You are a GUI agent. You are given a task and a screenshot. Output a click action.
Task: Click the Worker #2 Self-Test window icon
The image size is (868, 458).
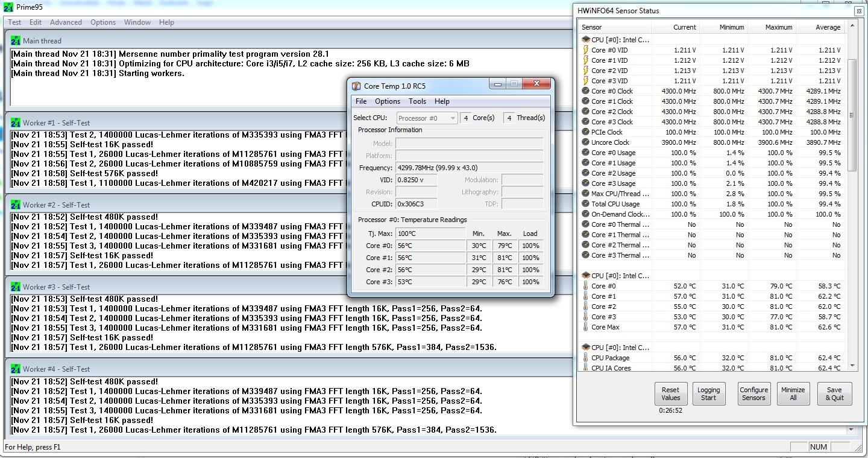[16, 205]
